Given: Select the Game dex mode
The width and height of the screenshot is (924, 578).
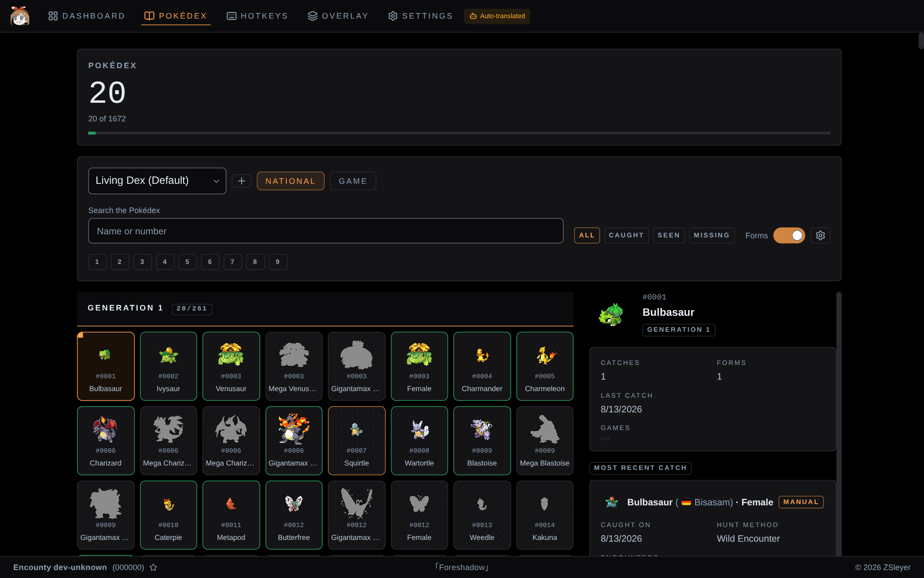Looking at the screenshot, I should 353,181.
